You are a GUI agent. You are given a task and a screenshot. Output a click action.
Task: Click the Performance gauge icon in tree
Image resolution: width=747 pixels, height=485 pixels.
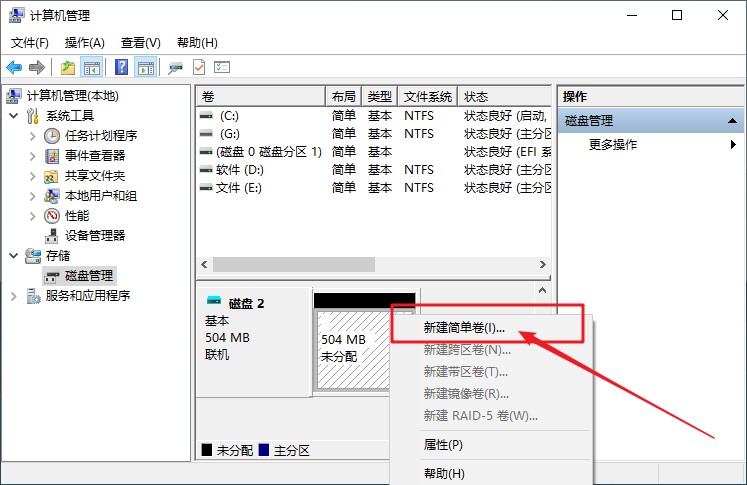coord(52,216)
